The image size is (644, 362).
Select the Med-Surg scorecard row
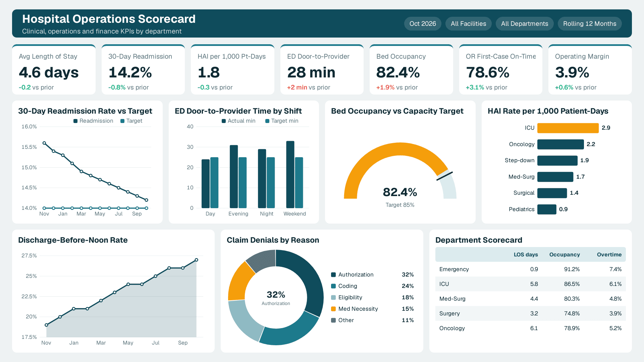coord(530,299)
